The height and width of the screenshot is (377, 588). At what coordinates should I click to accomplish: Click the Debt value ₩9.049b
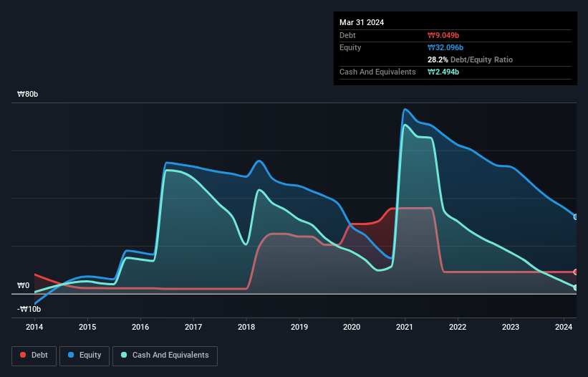point(443,35)
